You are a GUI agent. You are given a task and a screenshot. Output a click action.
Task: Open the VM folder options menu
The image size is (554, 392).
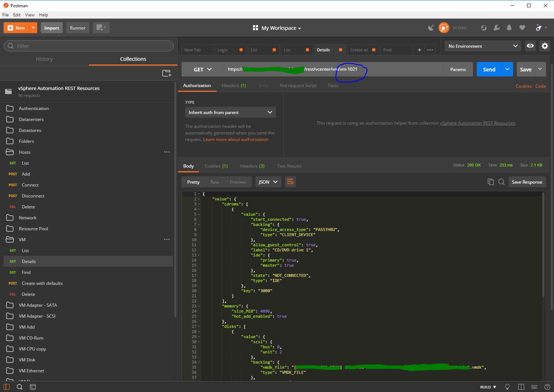[x=167, y=239]
